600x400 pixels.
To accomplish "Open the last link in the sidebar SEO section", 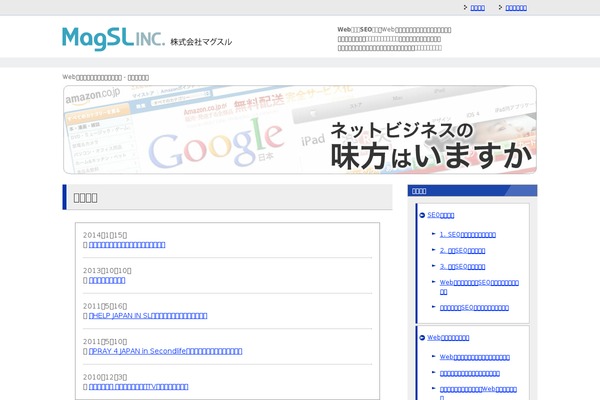I will tap(474, 308).
